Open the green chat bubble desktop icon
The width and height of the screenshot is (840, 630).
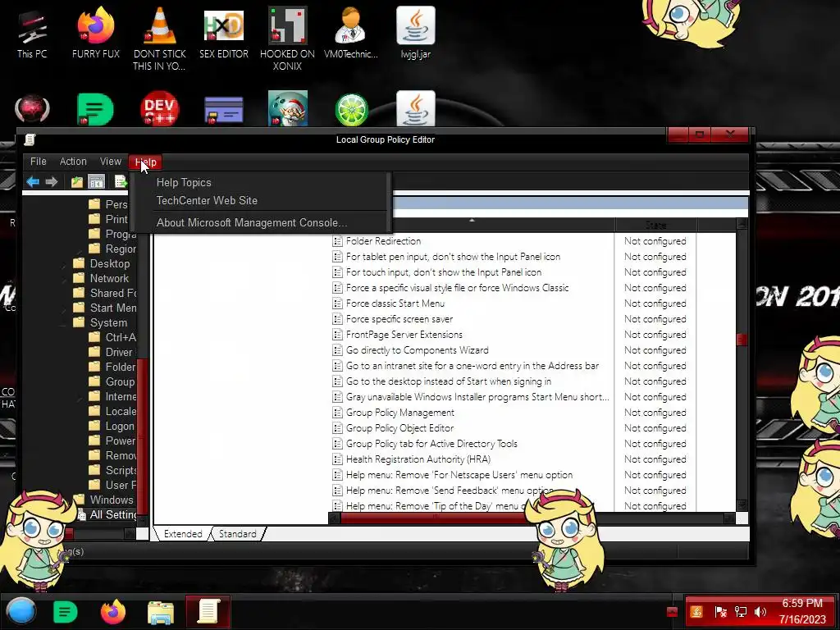coord(95,109)
